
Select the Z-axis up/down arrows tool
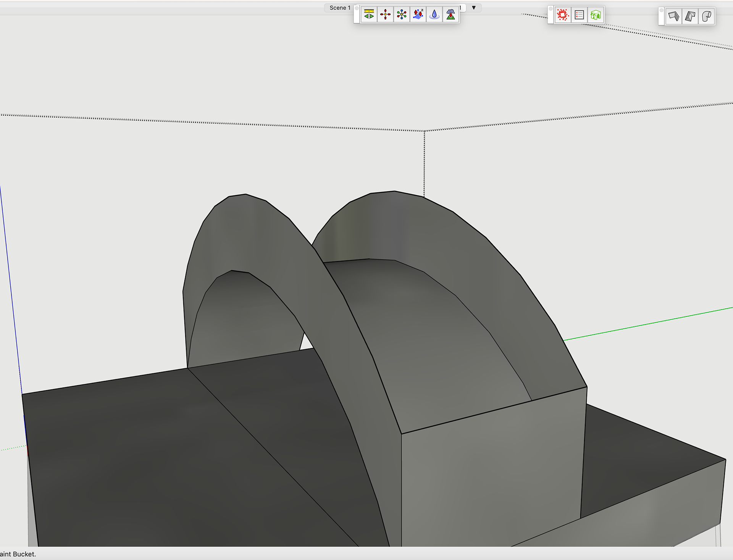coord(418,15)
